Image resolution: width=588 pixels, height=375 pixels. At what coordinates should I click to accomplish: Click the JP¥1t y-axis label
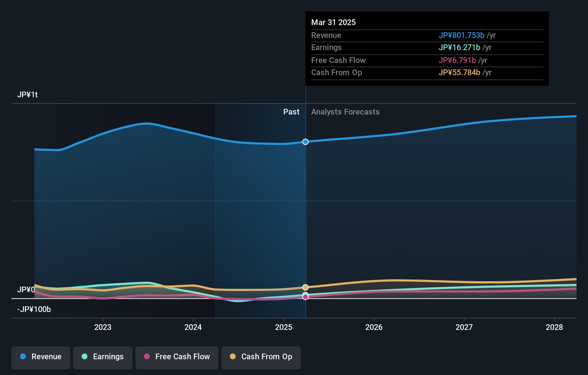tap(27, 95)
